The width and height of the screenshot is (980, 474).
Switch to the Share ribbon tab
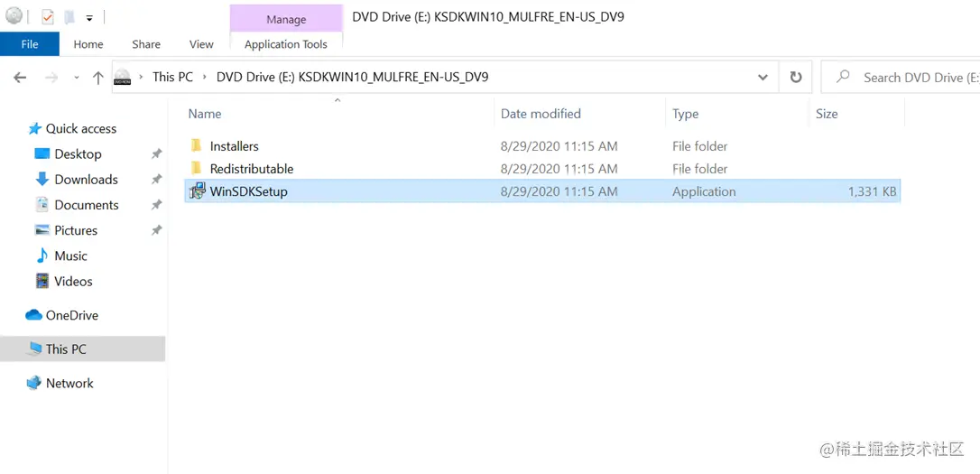(146, 44)
